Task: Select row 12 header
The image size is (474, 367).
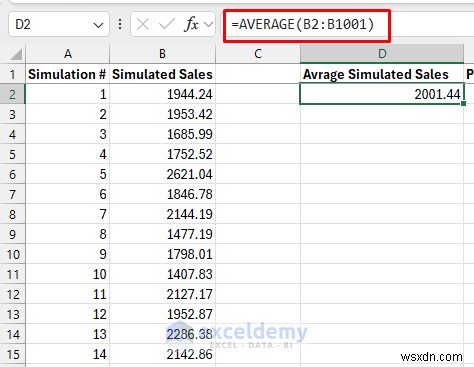Action: coord(13,294)
